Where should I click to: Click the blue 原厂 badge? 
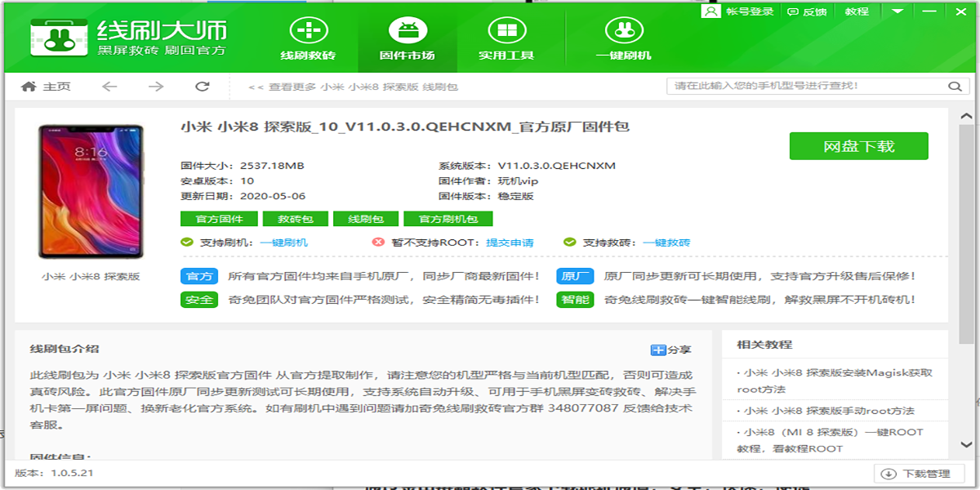575,277
